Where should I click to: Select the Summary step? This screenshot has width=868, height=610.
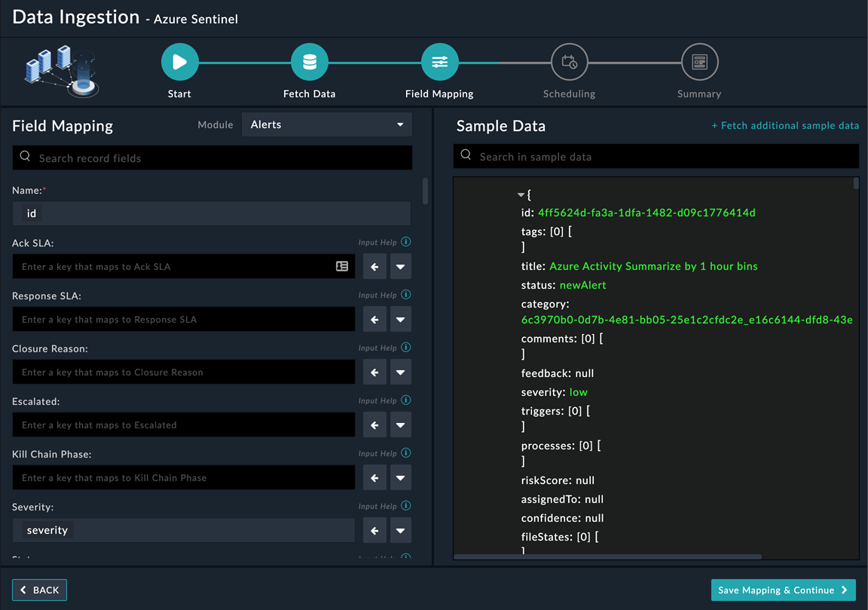coord(699,62)
